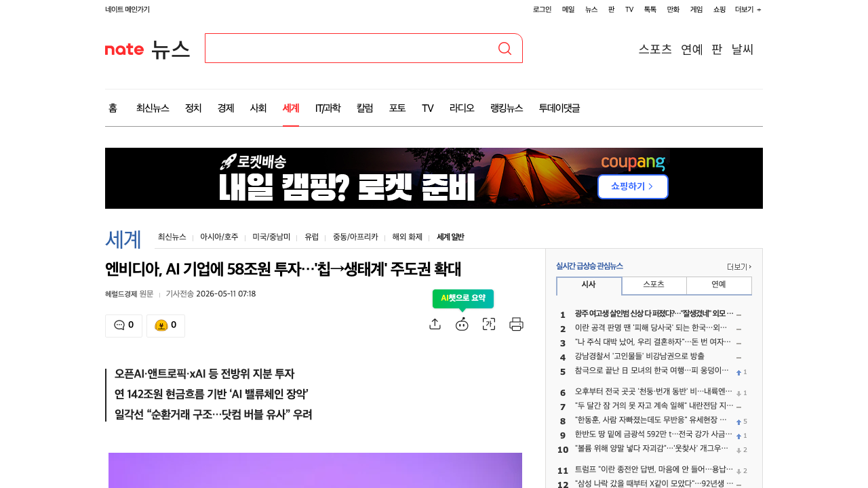
Task: Click the article image below the summary
Action: pyautogui.click(x=315, y=470)
